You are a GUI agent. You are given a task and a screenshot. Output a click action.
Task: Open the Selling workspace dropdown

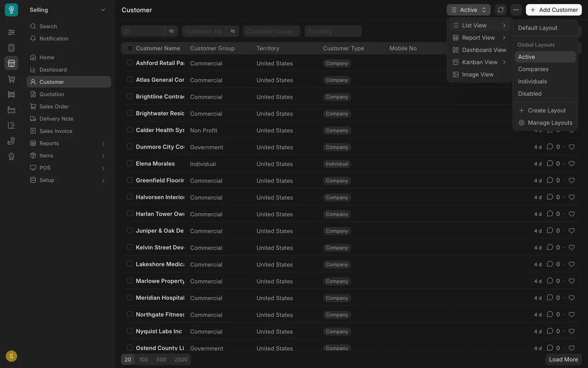click(68, 10)
